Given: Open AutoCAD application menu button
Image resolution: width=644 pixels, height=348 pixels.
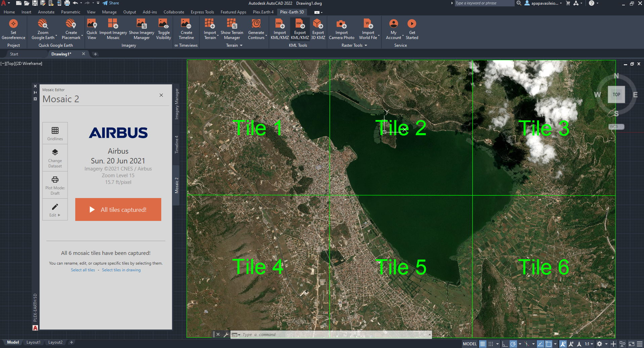Looking at the screenshot, I should pyautogui.click(x=6, y=3).
